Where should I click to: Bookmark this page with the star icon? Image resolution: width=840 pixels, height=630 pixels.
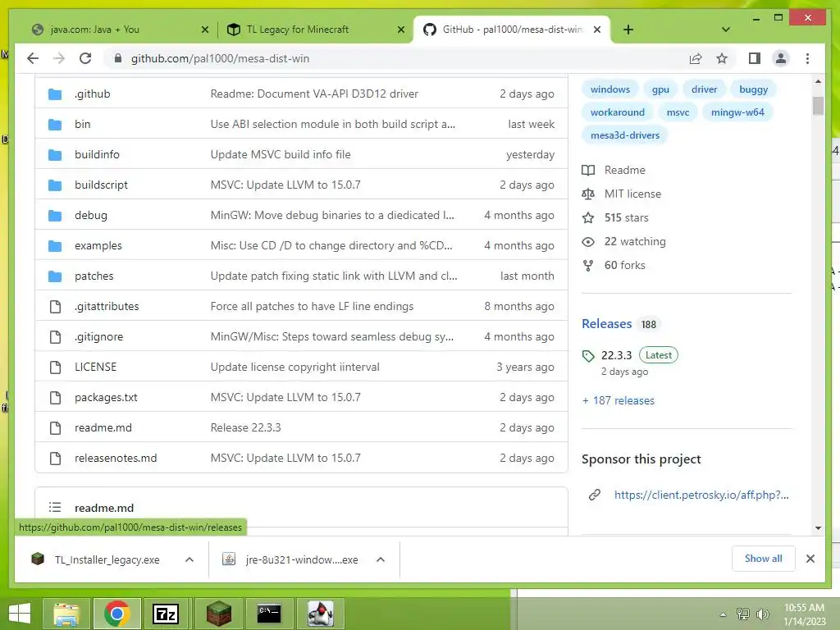click(722, 58)
